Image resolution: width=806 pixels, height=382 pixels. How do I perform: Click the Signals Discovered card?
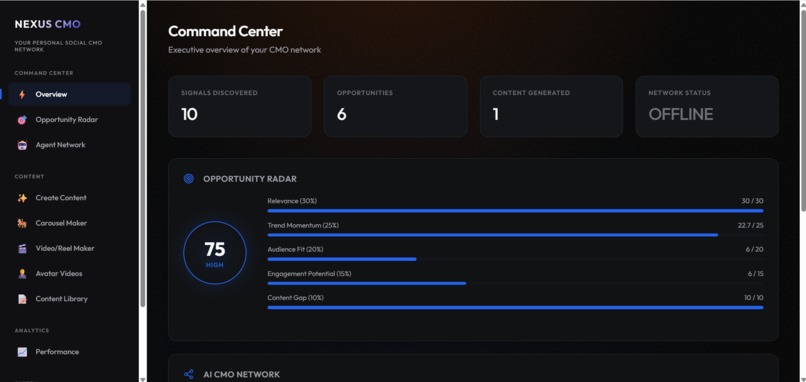pyautogui.click(x=240, y=106)
